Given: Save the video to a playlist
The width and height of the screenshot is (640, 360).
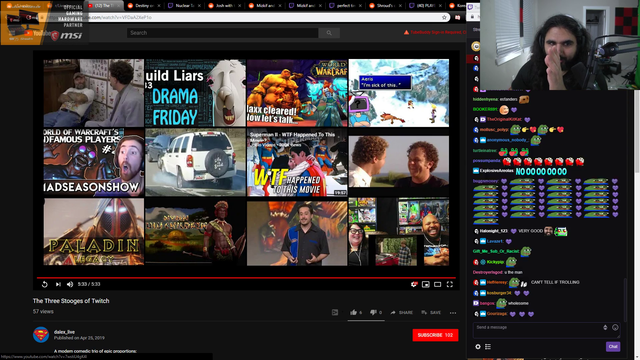Looking at the screenshot, I should coord(431,313).
